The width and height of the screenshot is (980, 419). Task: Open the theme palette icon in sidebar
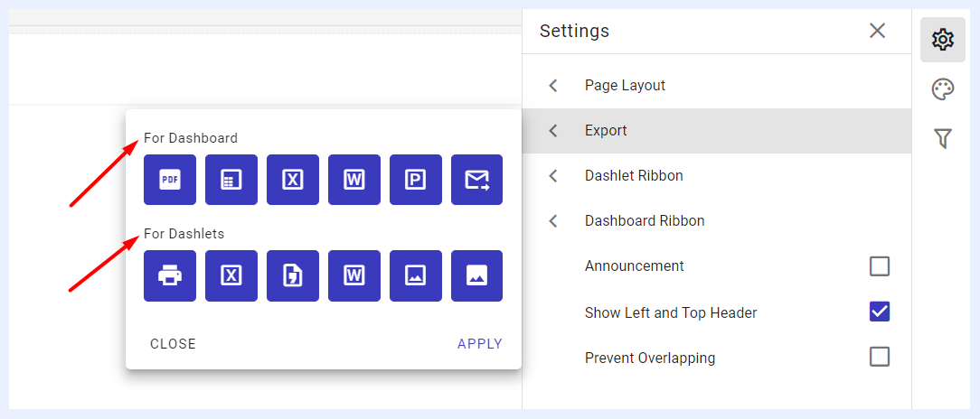[x=943, y=90]
